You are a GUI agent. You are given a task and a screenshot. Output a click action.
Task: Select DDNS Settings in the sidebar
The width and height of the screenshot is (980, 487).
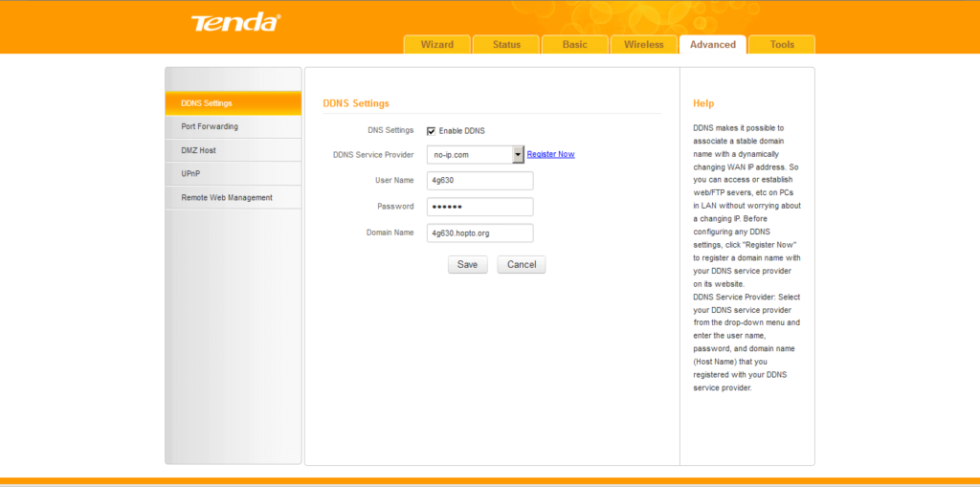pyautogui.click(x=234, y=103)
